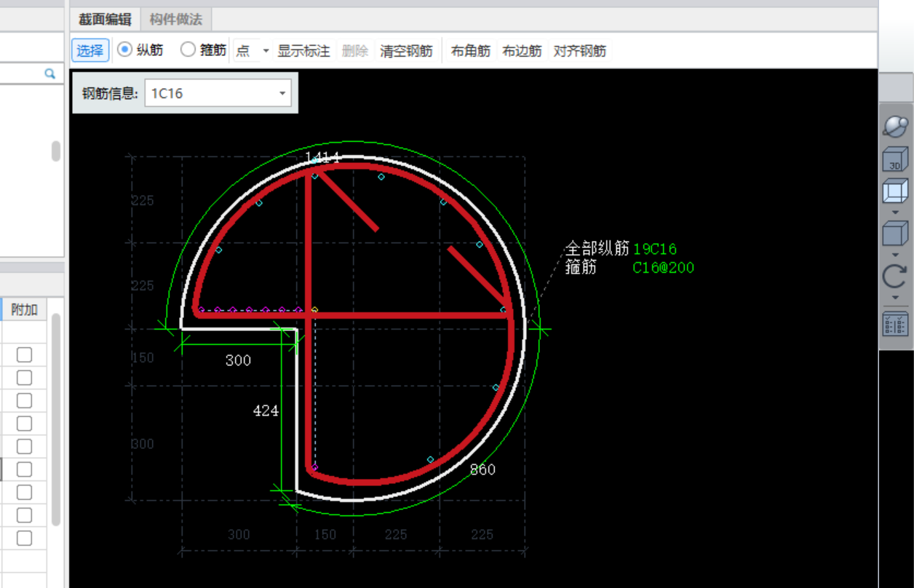Click the greyed 删除 toolbar button

pos(355,51)
